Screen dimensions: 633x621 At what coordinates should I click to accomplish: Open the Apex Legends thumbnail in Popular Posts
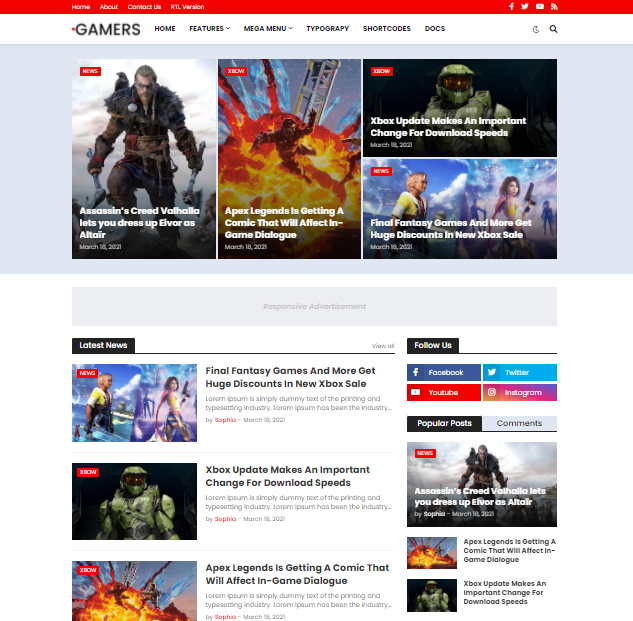click(432, 553)
